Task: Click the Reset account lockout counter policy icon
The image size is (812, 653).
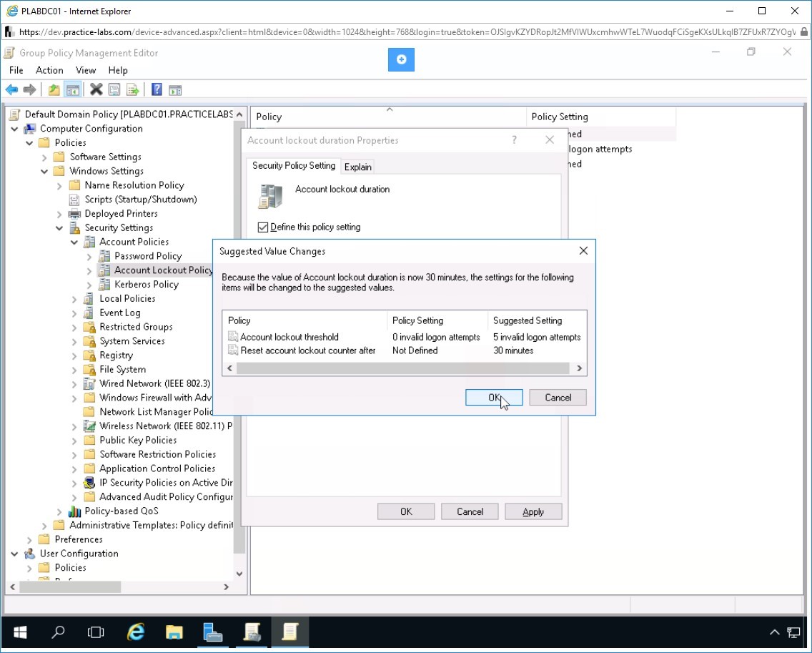Action: click(x=233, y=350)
